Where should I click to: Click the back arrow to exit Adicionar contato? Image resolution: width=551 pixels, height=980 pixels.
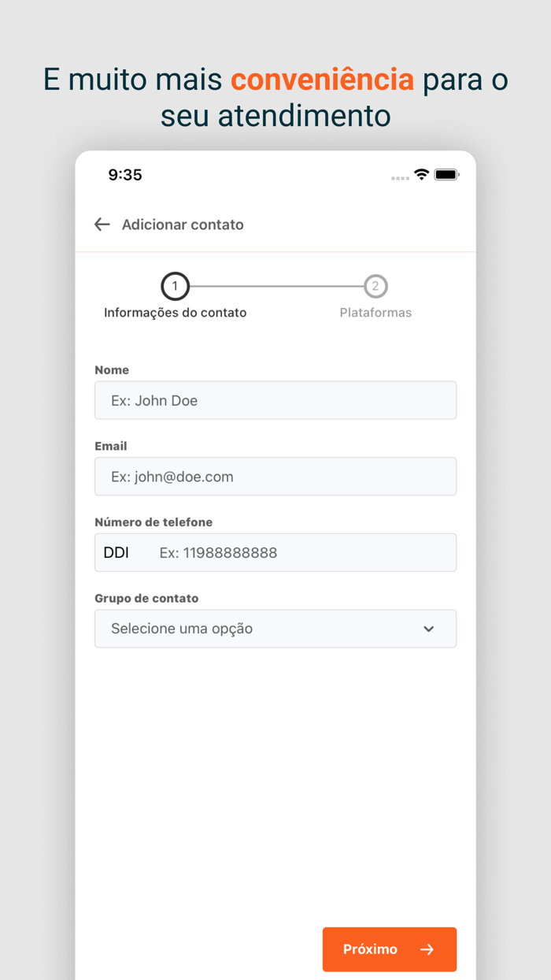tap(102, 225)
